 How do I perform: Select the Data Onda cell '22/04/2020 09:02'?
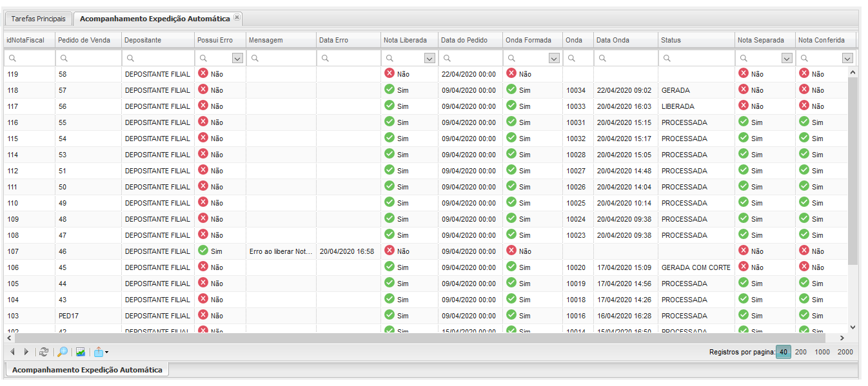[626, 90]
